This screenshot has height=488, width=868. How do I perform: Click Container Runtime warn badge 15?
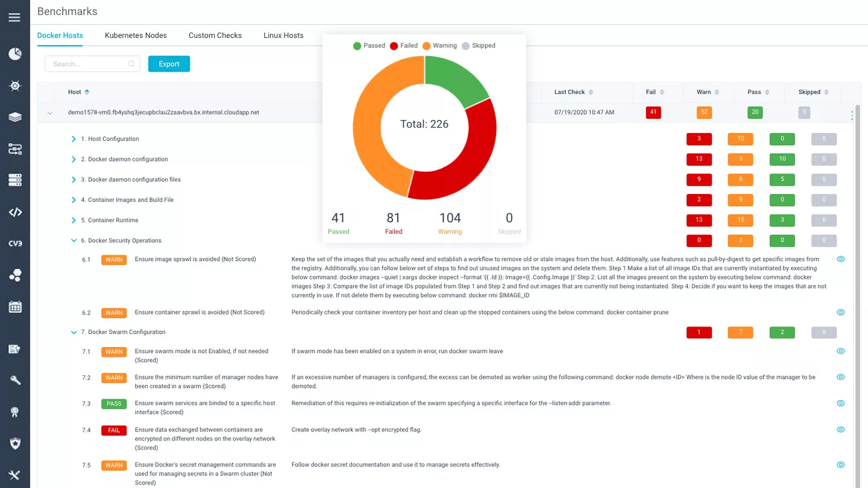coord(741,220)
